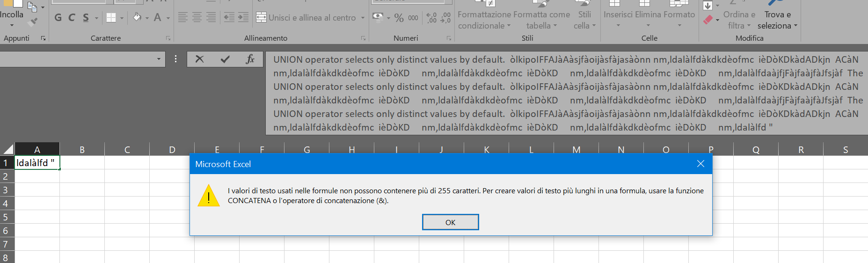Screen dimensions: 868x263
Task: Center text horizontally
Action: (197, 18)
